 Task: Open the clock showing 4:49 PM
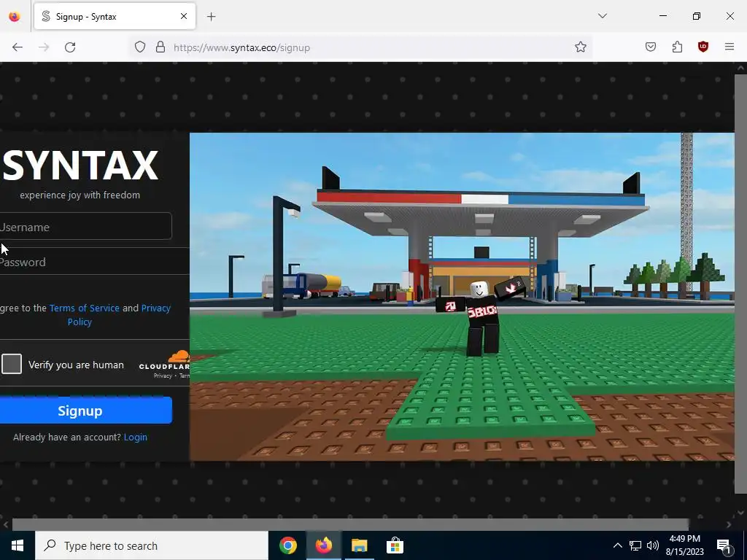(684, 545)
